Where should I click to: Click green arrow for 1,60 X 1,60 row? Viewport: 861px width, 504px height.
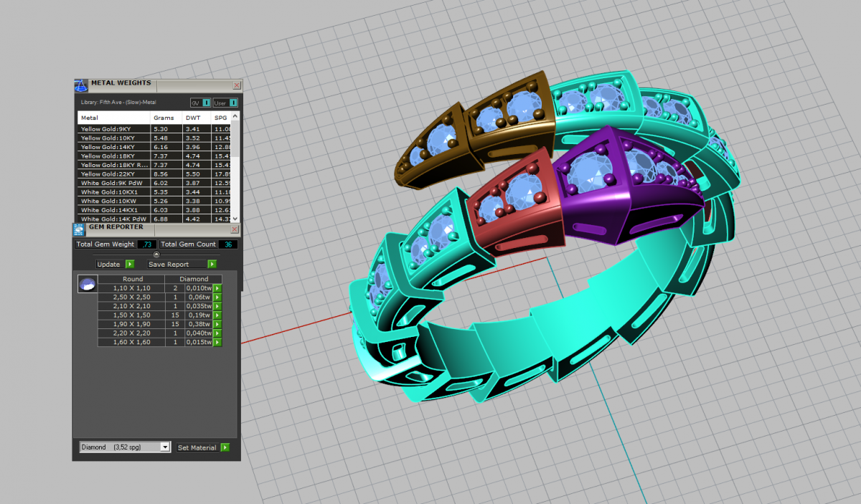217,342
